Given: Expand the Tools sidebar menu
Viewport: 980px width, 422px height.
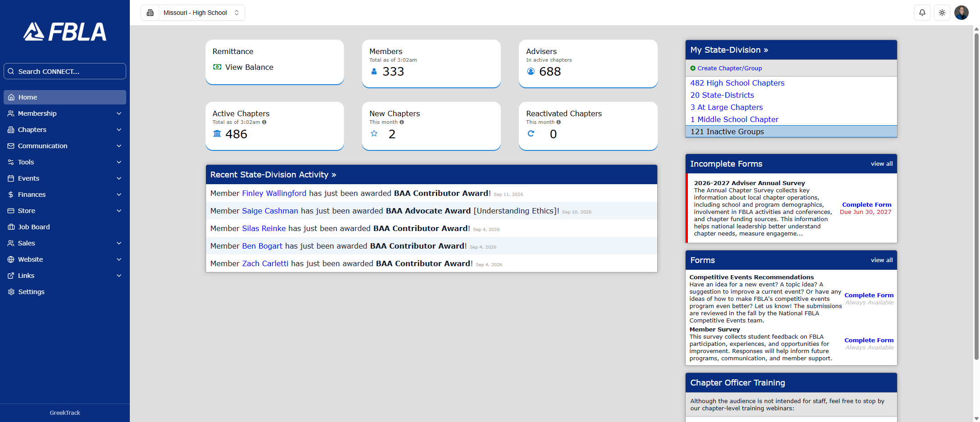Looking at the screenshot, I should click(x=65, y=162).
